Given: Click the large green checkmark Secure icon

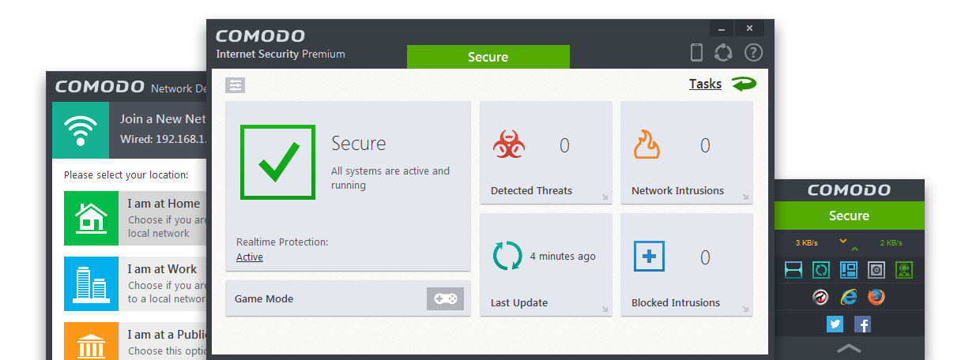Looking at the screenshot, I should tap(278, 162).
